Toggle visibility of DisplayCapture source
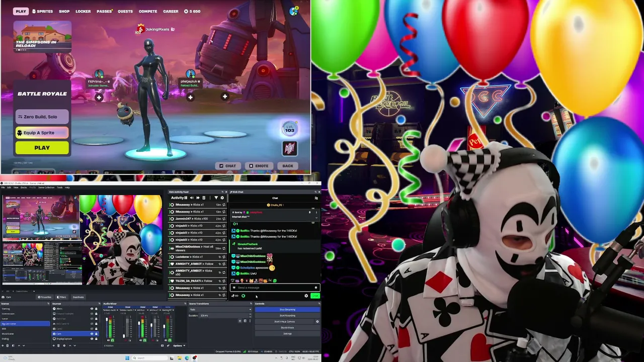 92,339
